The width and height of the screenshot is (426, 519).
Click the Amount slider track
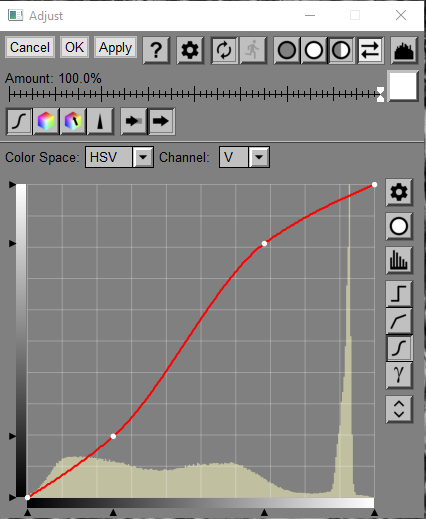[x=194, y=95]
